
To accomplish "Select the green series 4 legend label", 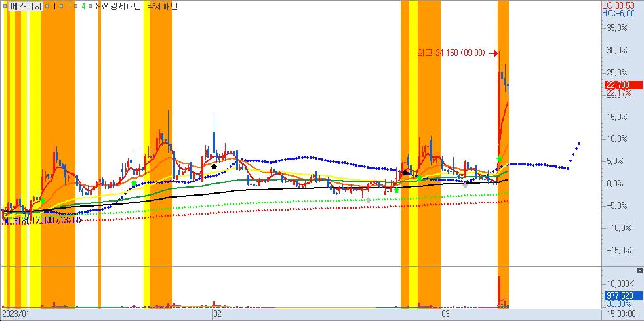I will [83, 6].
